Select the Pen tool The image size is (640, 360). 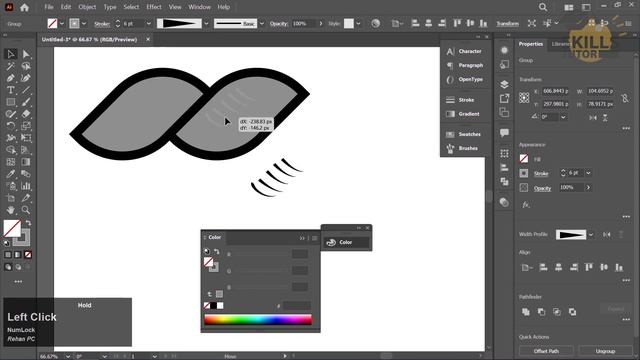pyautogui.click(x=11, y=78)
